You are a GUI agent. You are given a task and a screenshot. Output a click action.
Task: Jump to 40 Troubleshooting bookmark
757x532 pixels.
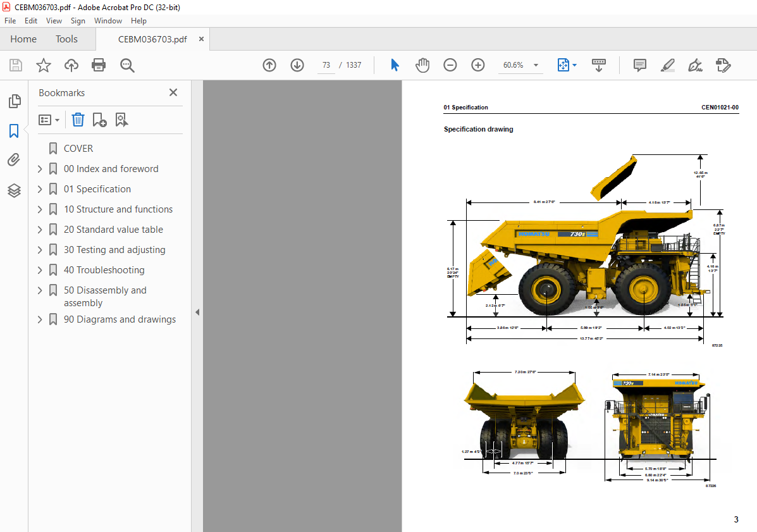tap(104, 270)
